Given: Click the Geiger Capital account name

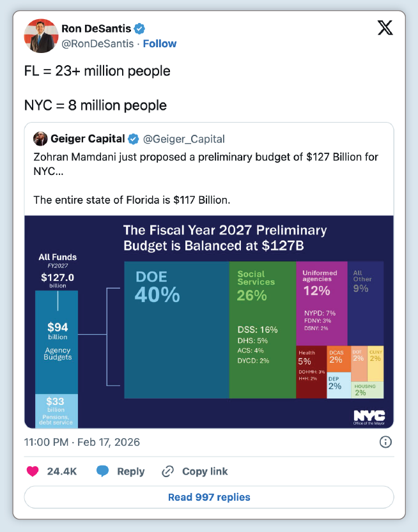Looking at the screenshot, I should click(x=88, y=139).
